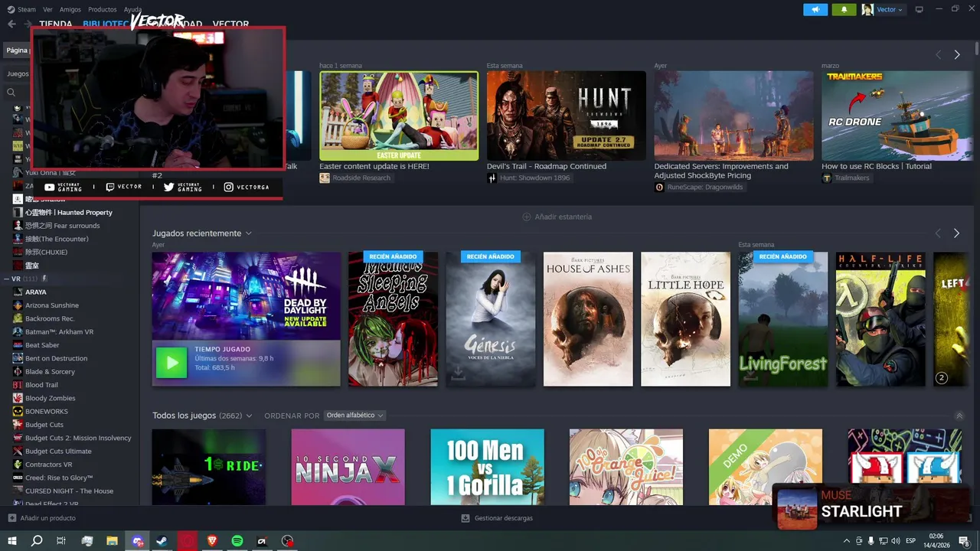
Task: Open 100 Men vs 1 Gorilla cover
Action: click(x=487, y=467)
